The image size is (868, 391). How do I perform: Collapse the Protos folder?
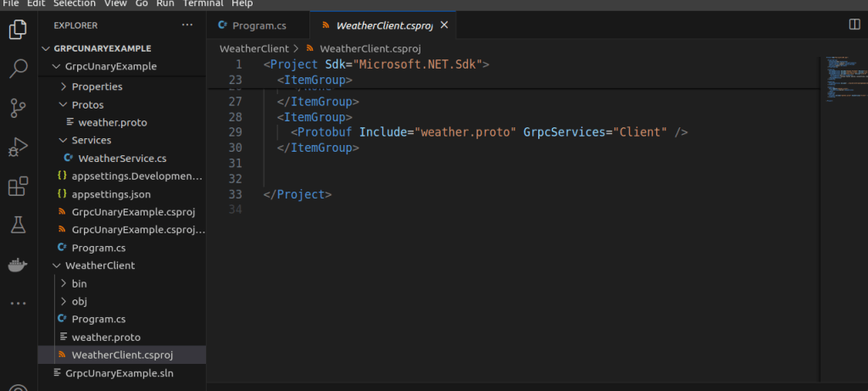pyautogui.click(x=87, y=104)
